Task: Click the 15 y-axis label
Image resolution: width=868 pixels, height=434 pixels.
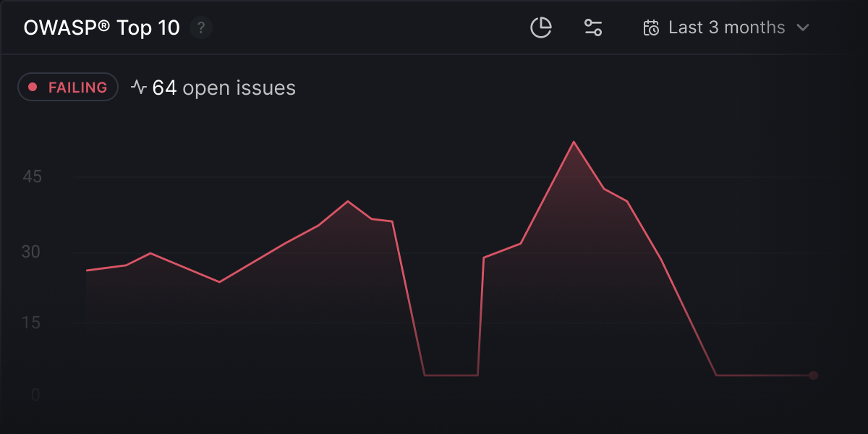Action: pos(30,323)
